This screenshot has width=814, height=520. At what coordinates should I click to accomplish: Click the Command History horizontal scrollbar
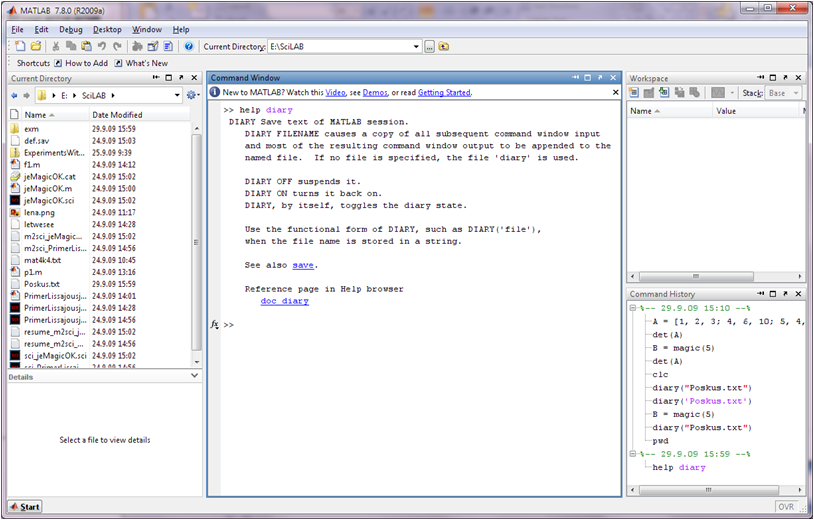click(716, 490)
